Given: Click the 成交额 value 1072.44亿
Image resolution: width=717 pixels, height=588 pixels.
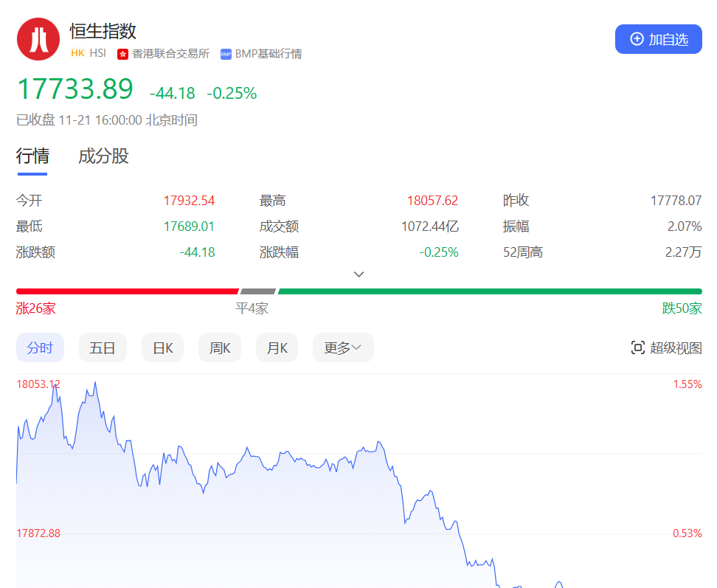Looking at the screenshot, I should pos(430,226).
